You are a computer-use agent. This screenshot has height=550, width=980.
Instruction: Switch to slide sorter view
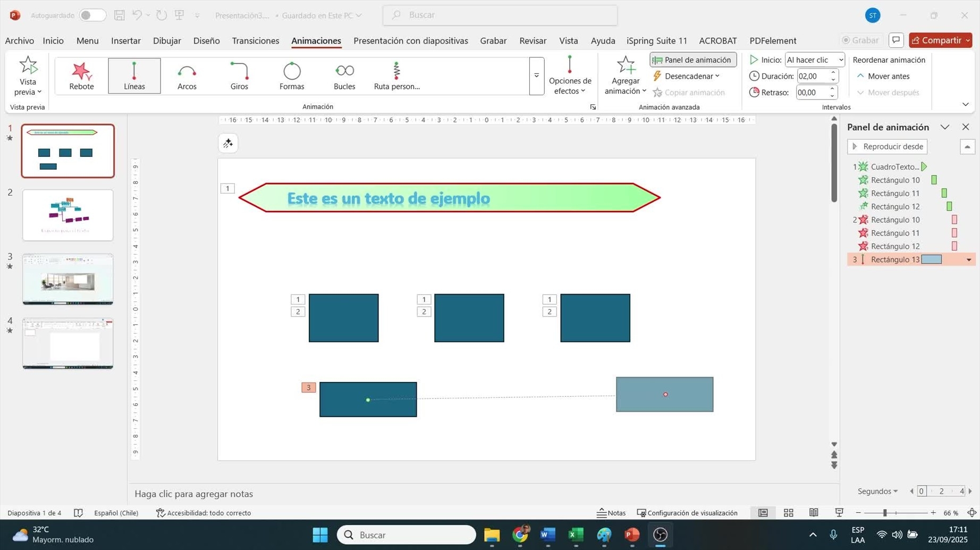(x=788, y=513)
